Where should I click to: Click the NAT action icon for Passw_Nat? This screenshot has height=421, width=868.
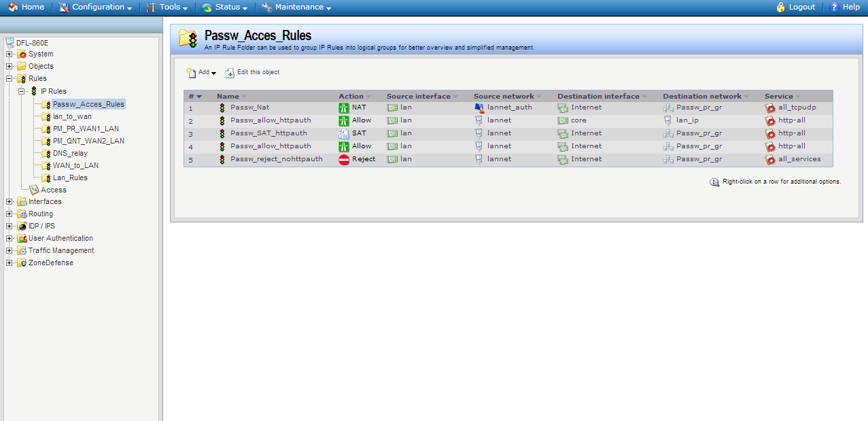click(344, 107)
